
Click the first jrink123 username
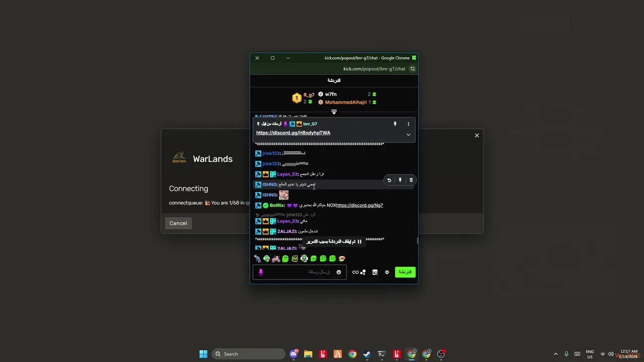pos(271,153)
